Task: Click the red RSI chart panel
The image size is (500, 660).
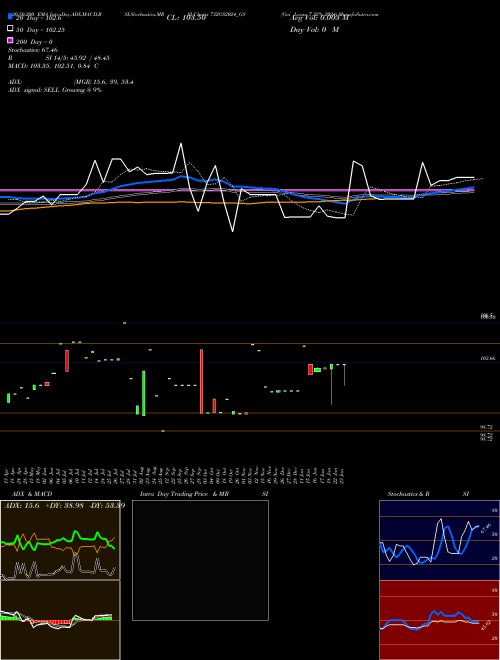Action: pyautogui.click(x=439, y=620)
